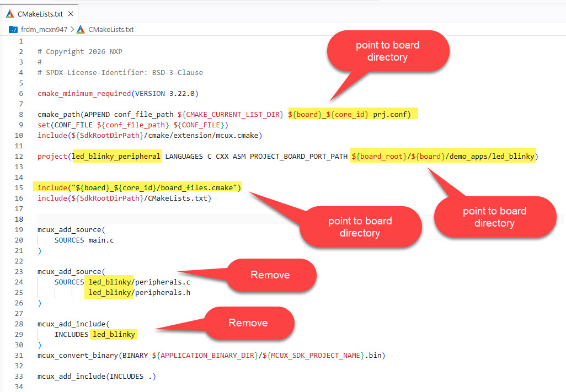Click the folder icon in the breadcrumb
Screen dimensions: 566x392
point(13,29)
